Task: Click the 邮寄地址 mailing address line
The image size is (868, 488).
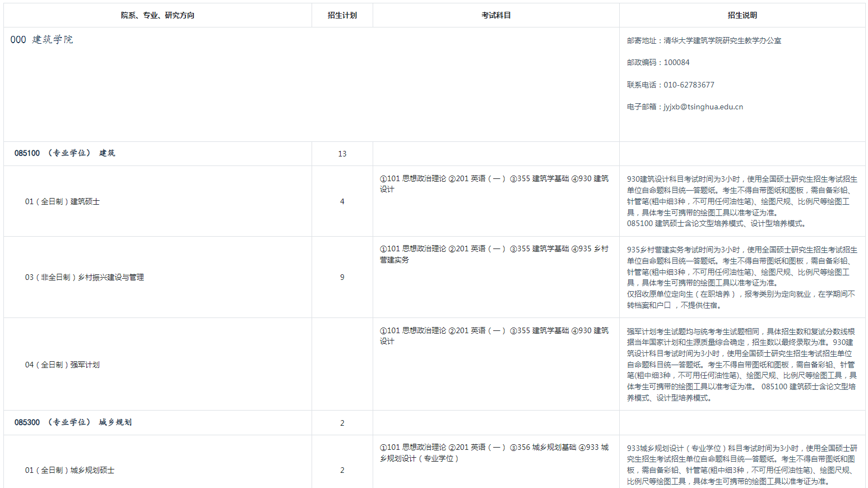Action: tap(704, 41)
